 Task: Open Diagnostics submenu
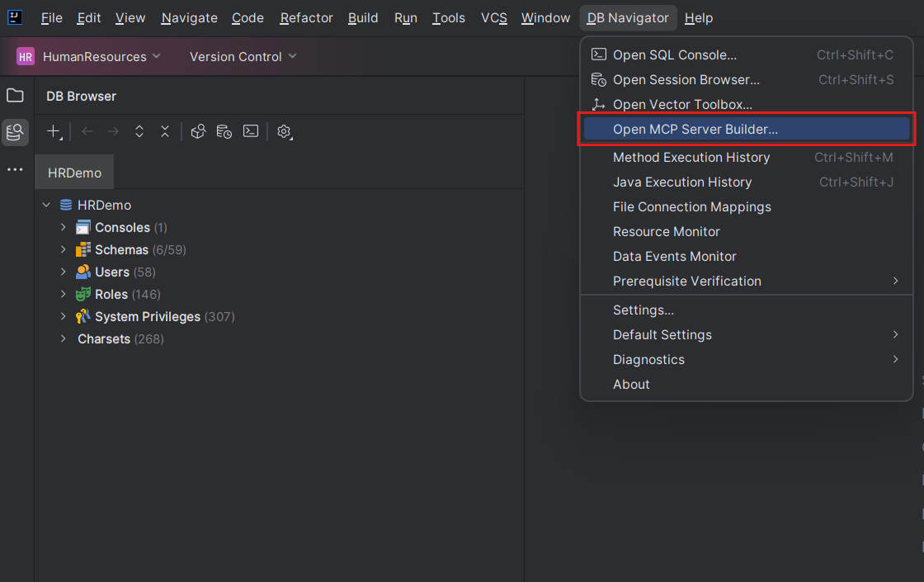[x=746, y=360]
